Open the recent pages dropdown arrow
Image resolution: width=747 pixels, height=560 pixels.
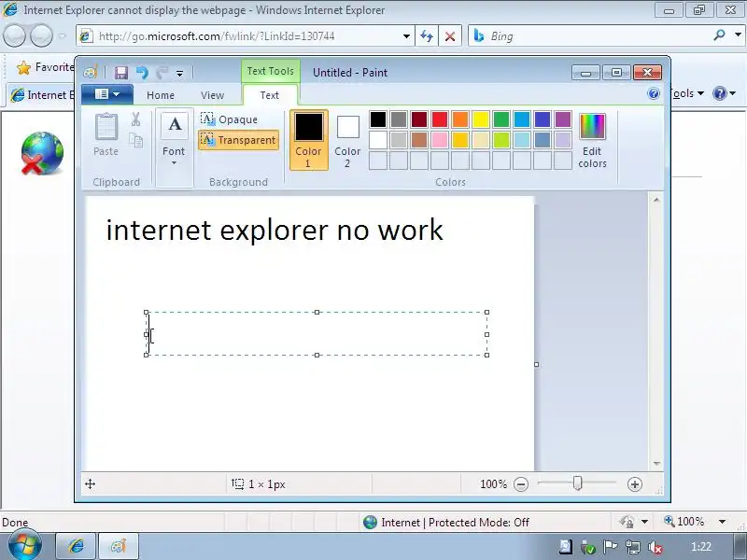(x=63, y=35)
